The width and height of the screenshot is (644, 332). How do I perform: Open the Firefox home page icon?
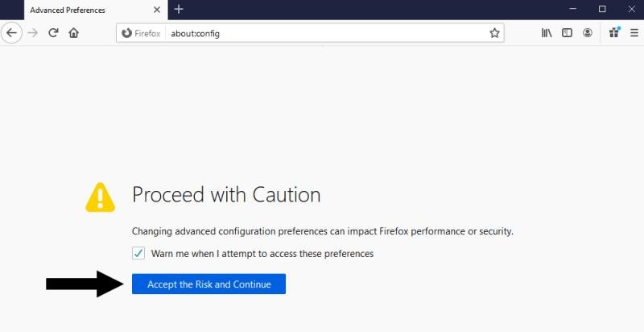coord(74,33)
